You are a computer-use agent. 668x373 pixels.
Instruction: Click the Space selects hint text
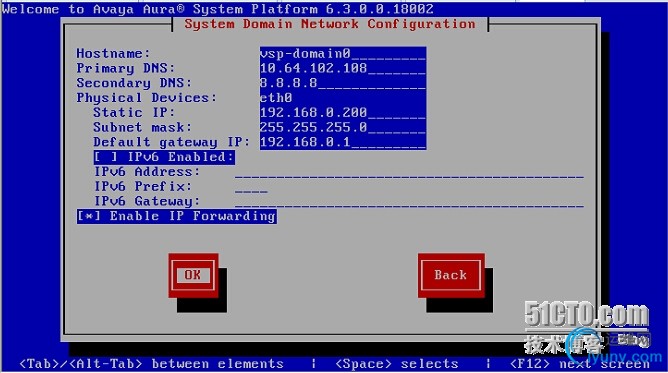pyautogui.click(x=397, y=364)
